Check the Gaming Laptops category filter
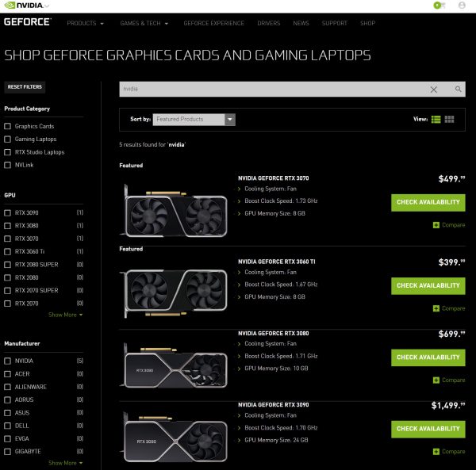Screen dimensions: 476x470 8,139
